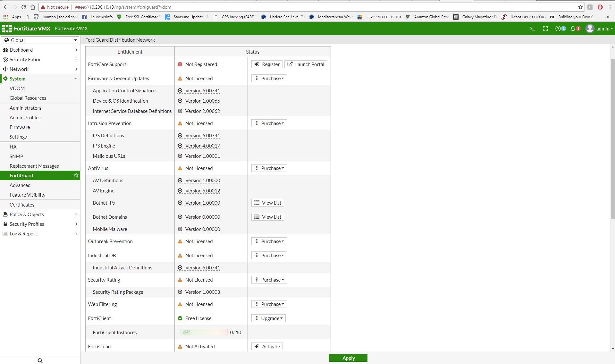Click the page vertical scrollbar

(x=612, y=139)
